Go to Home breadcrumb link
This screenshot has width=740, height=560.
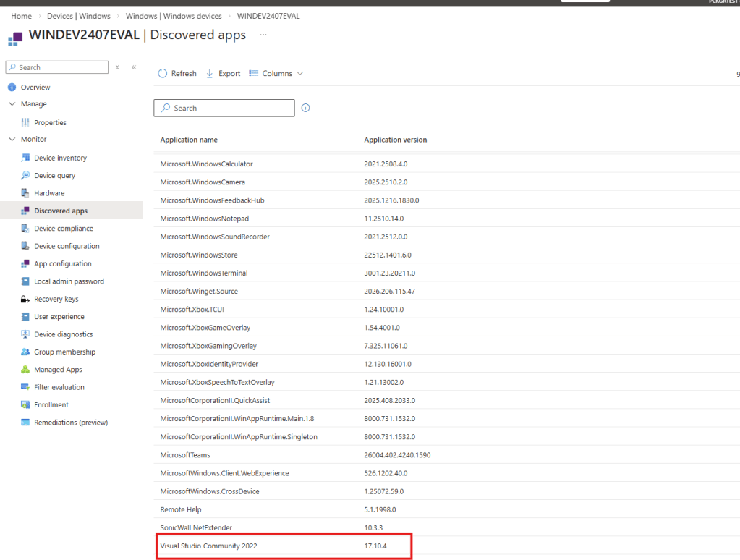click(x=21, y=16)
